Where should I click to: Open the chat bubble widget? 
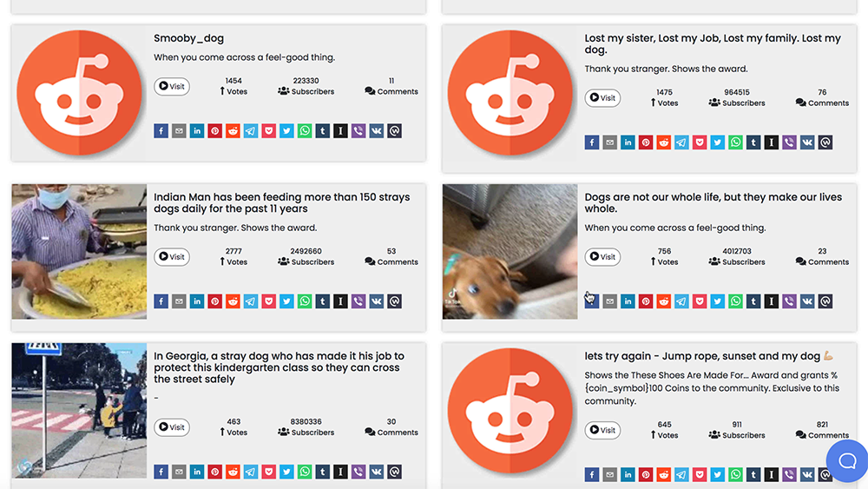(847, 460)
